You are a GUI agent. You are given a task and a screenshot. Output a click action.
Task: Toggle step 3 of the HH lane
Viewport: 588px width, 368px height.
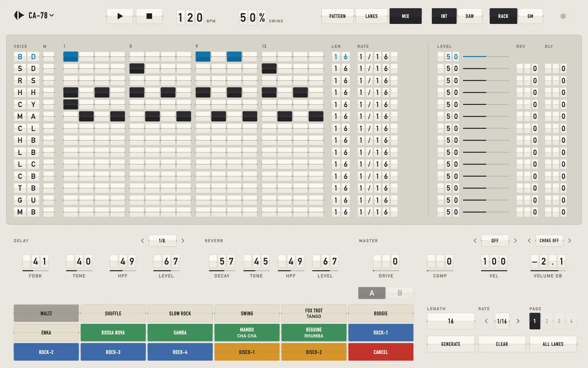click(102, 92)
